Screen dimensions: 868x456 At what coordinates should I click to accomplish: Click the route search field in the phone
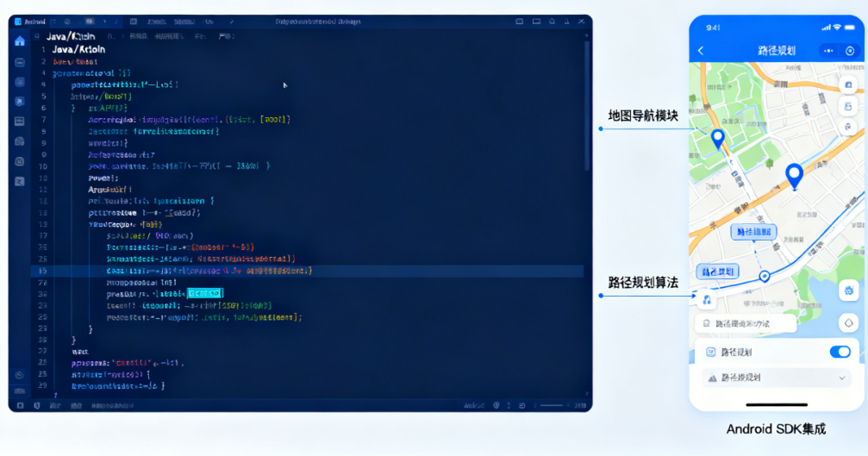coord(746,323)
